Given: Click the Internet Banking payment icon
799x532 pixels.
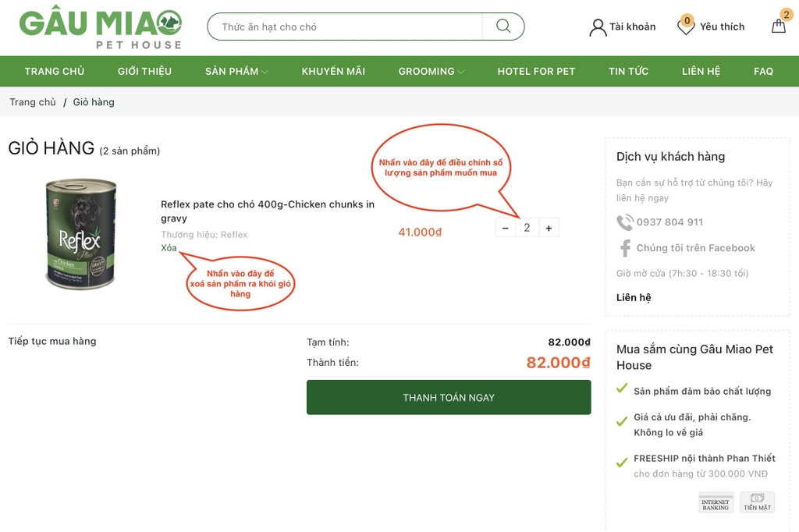Looking at the screenshot, I should (716, 502).
